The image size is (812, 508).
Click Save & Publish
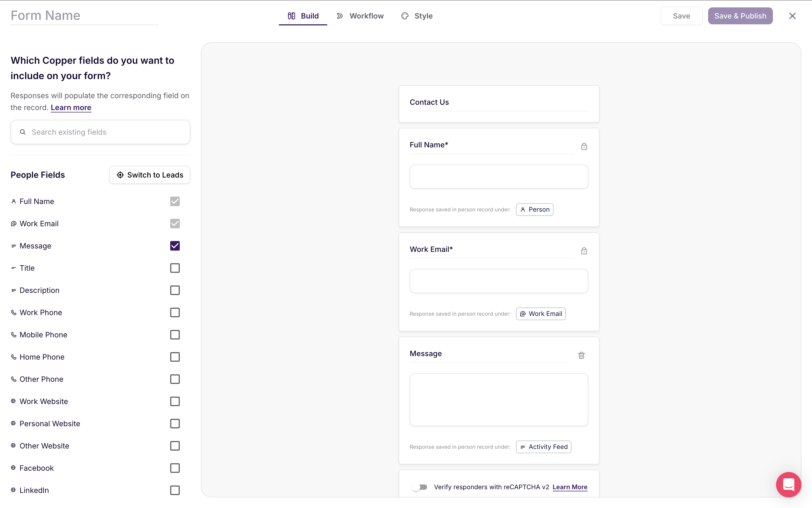[740, 16]
